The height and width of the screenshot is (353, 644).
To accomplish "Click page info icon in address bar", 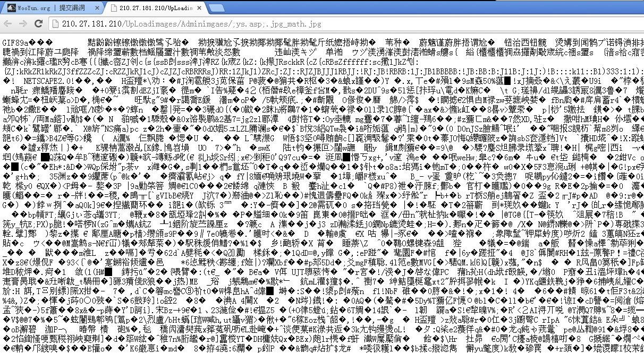I will [56, 24].
